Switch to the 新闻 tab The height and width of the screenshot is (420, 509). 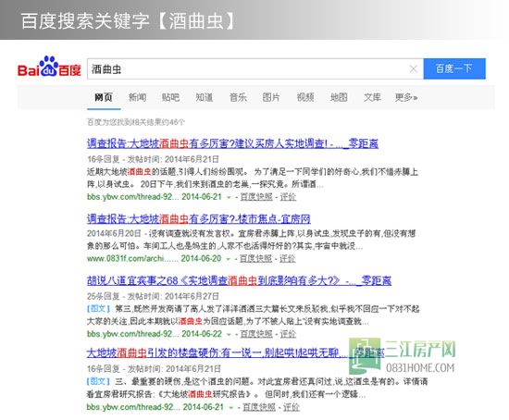click(x=137, y=97)
